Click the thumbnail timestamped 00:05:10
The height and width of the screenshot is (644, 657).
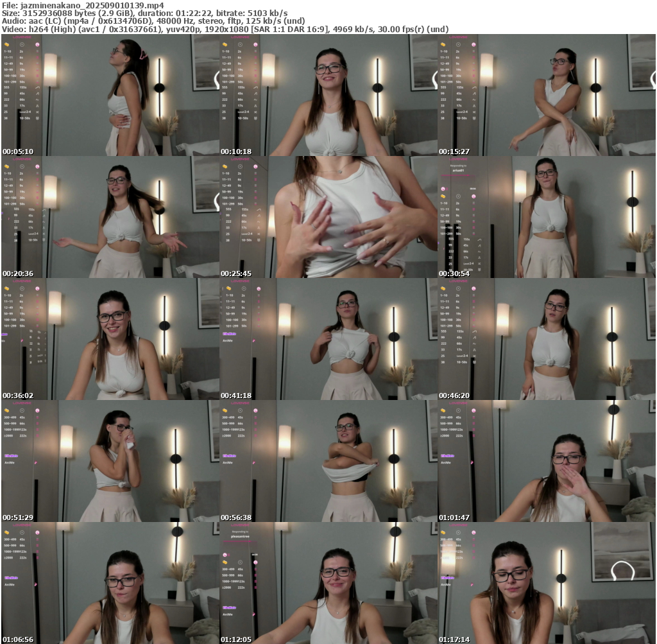click(110, 95)
